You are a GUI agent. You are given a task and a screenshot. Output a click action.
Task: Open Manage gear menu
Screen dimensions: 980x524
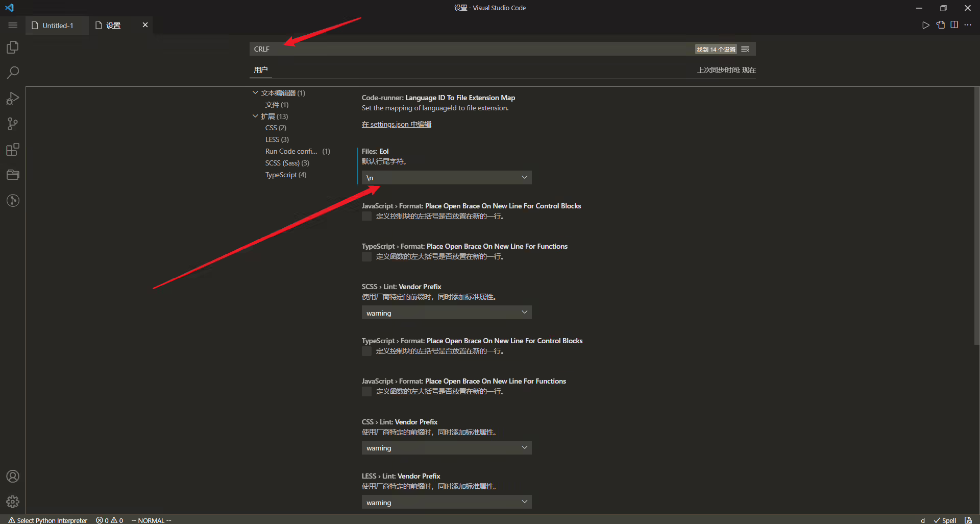click(13, 502)
